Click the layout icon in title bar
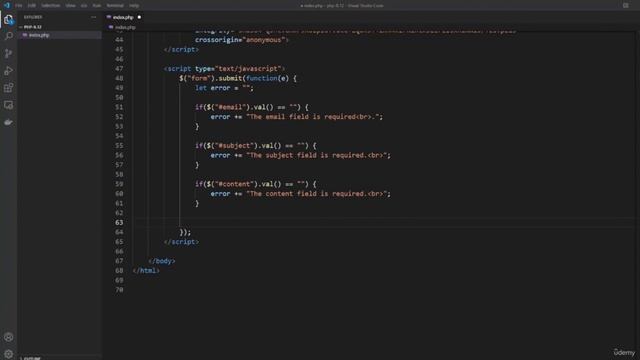640x360 pixels. pyautogui.click(x=626, y=5)
